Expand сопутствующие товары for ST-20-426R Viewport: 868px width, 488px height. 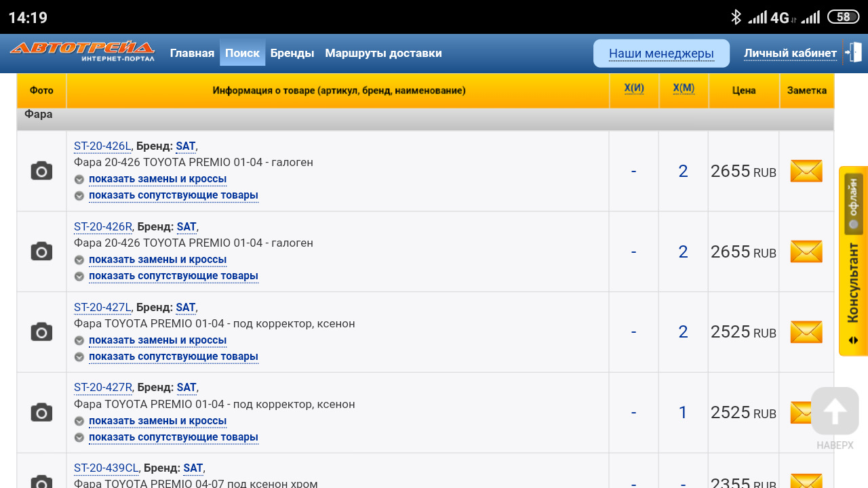pyautogui.click(x=174, y=276)
